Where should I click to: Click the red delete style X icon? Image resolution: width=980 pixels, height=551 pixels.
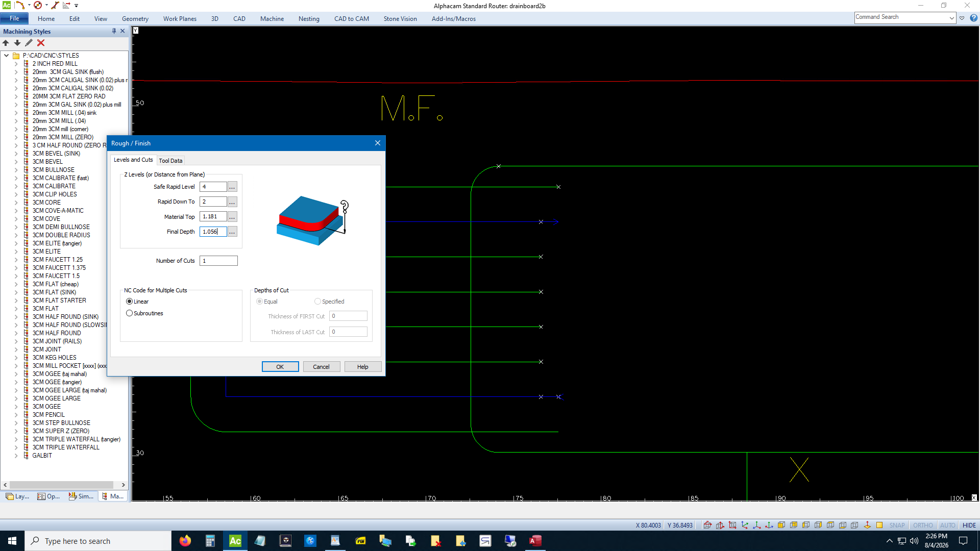click(41, 43)
